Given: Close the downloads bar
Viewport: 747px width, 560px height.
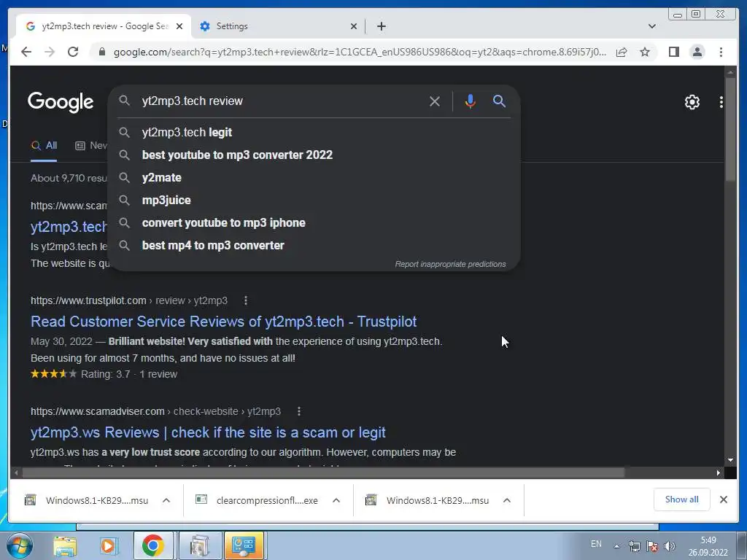Looking at the screenshot, I should coord(723,499).
